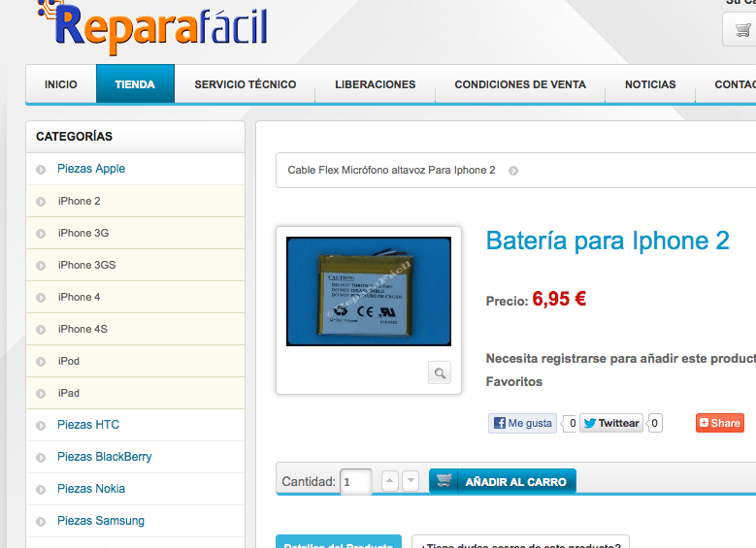Open NOTICIAS menu item

coord(650,83)
